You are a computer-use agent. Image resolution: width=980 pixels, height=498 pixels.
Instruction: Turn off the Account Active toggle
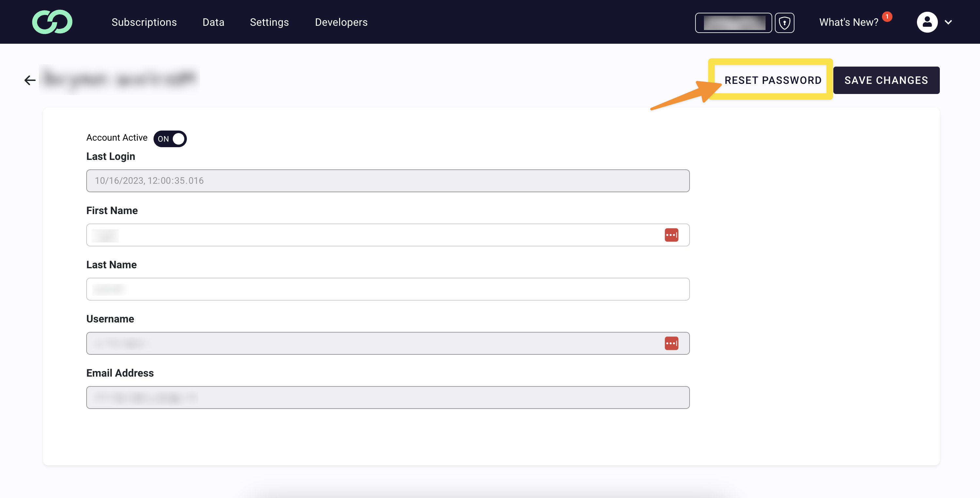[x=170, y=138]
